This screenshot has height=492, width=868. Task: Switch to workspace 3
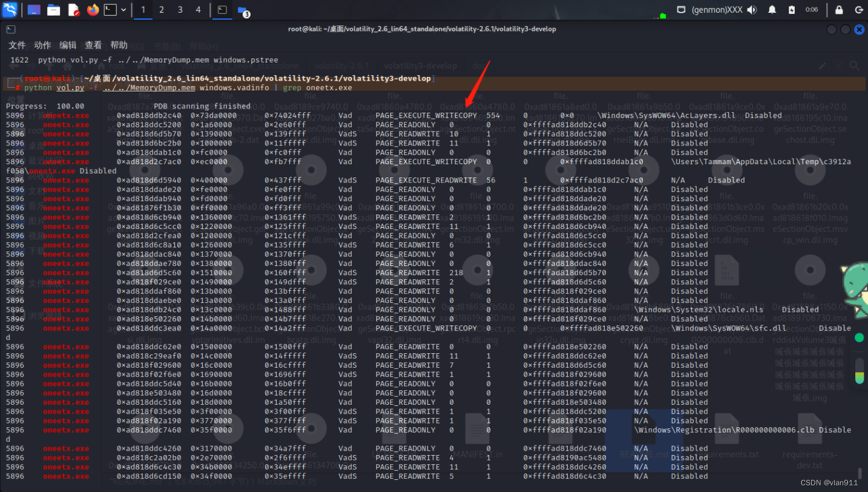point(180,10)
